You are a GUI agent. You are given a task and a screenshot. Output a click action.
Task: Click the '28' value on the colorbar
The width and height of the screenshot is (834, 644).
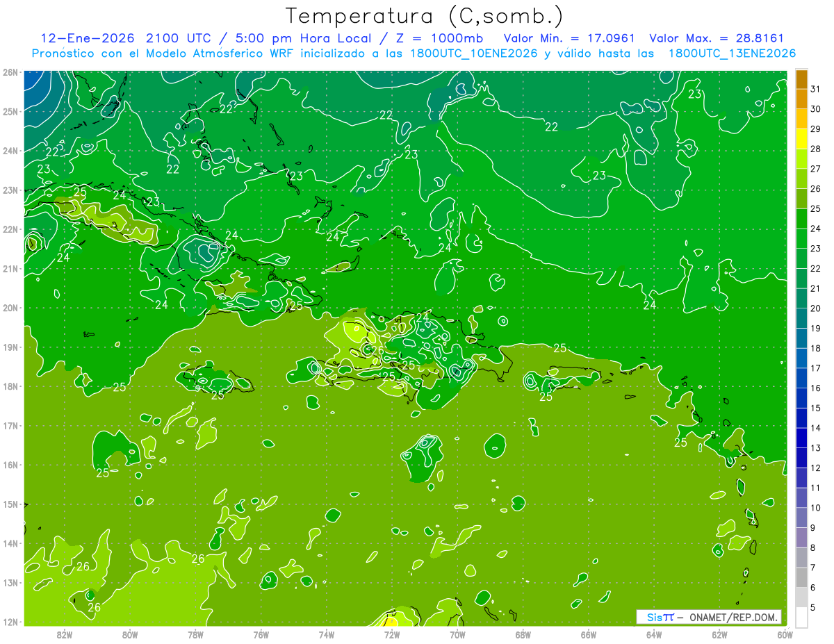coord(816,149)
